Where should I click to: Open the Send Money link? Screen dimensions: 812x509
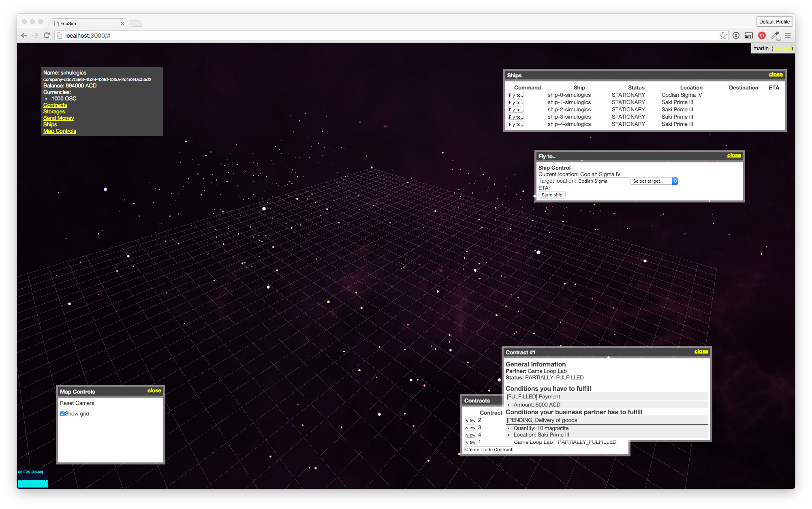[x=58, y=118]
